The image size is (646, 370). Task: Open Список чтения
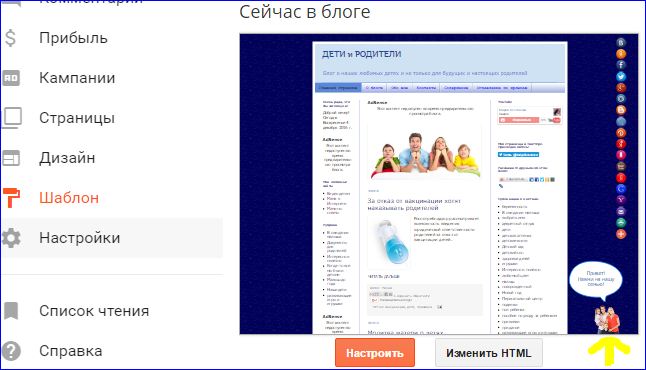coord(94,311)
